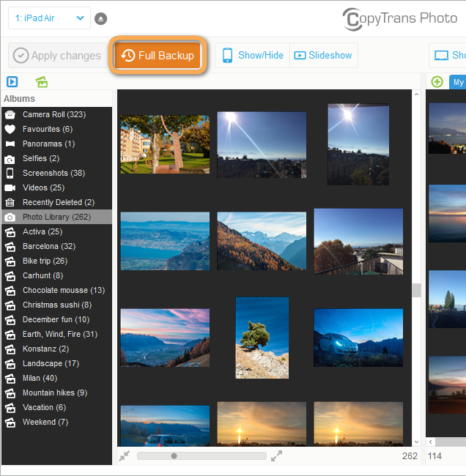Select the Barcelona album

pyautogui.click(x=48, y=246)
